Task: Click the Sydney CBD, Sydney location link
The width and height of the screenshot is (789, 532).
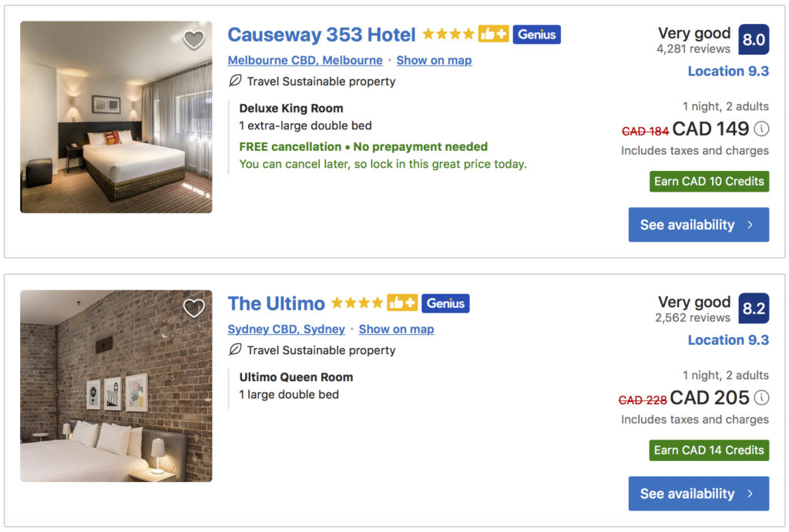Action: pos(286,329)
